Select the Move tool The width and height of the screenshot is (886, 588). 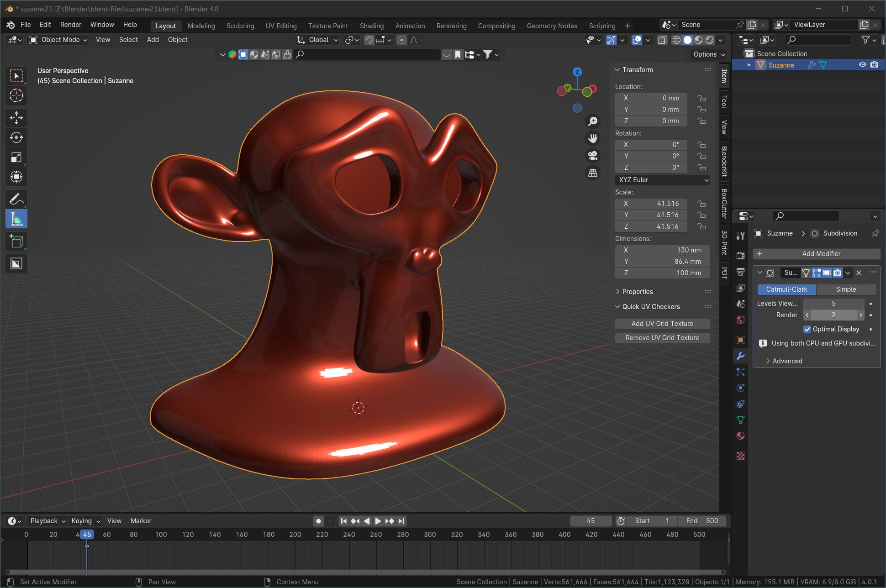pyautogui.click(x=16, y=118)
